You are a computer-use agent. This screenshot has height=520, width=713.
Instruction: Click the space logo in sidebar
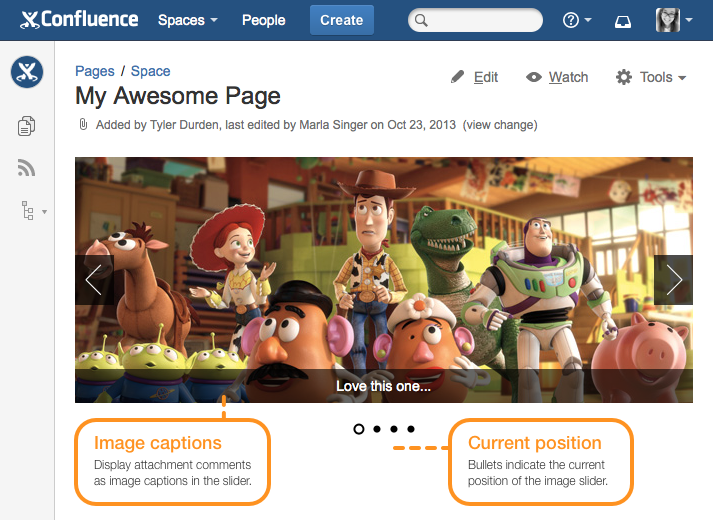27,72
